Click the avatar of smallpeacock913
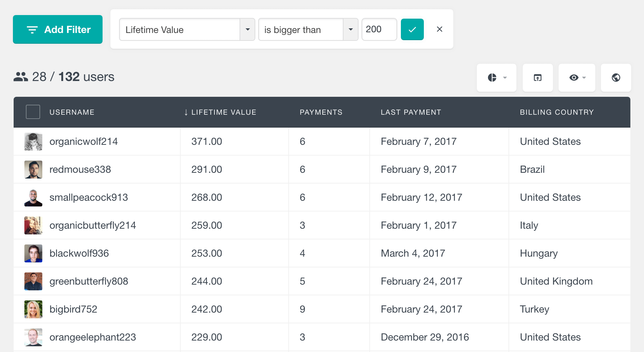This screenshot has height=352, width=644. [x=33, y=198]
